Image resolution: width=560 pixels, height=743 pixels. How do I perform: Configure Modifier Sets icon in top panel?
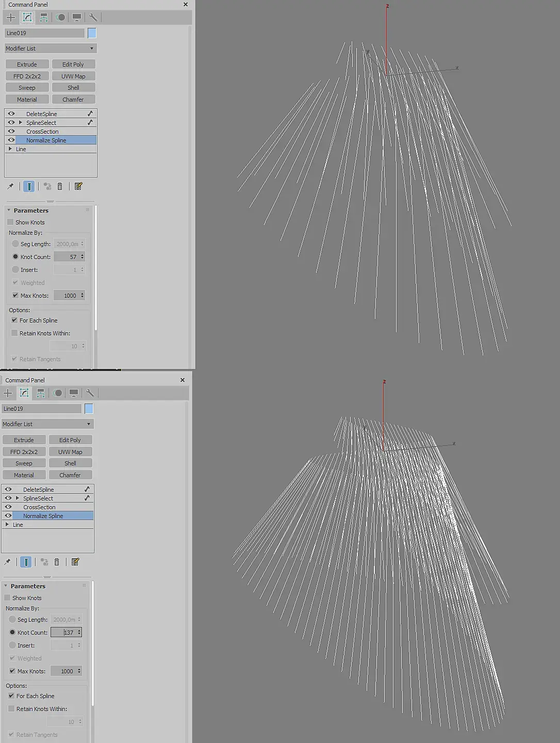78,186
